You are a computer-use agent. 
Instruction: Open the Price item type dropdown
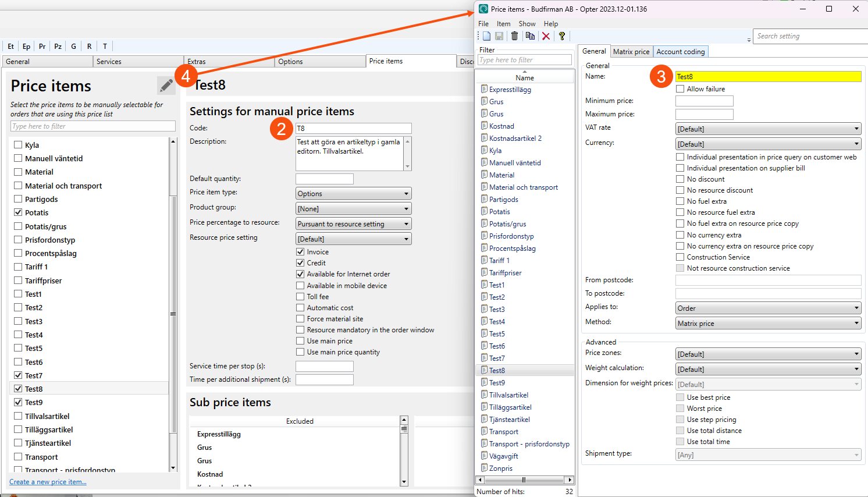coord(353,194)
